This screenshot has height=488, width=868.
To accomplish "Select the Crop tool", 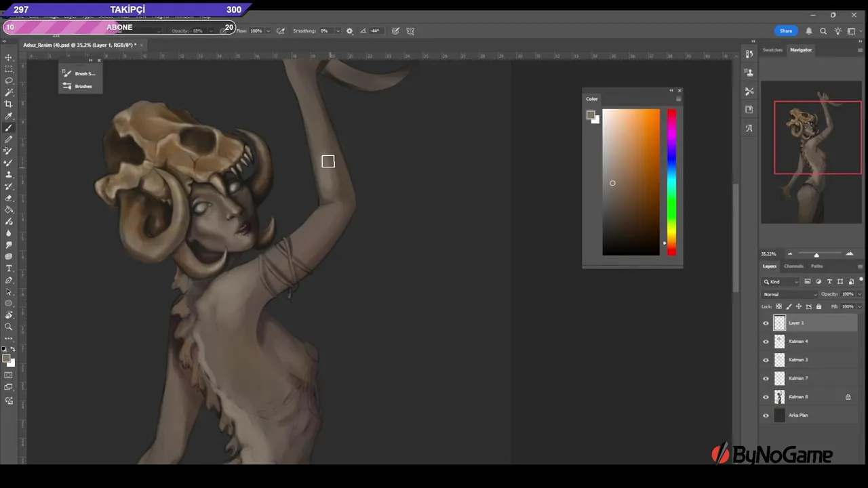I will tap(9, 104).
